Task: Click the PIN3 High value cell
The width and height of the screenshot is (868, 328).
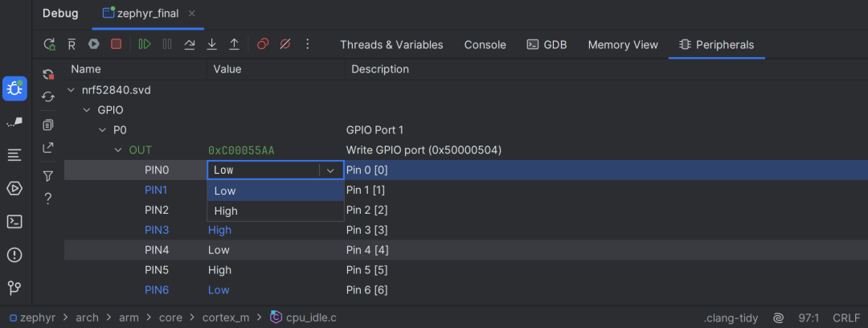Action: click(219, 230)
